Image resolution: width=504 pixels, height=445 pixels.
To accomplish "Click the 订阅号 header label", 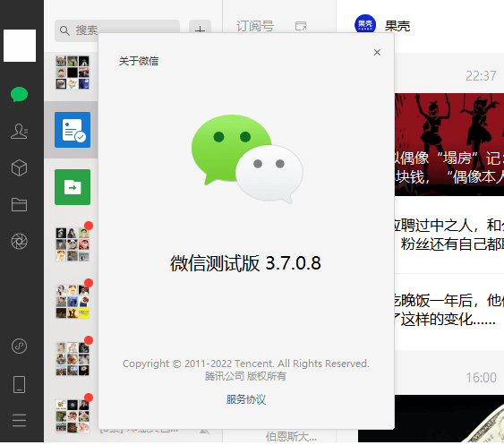I will tap(255, 26).
